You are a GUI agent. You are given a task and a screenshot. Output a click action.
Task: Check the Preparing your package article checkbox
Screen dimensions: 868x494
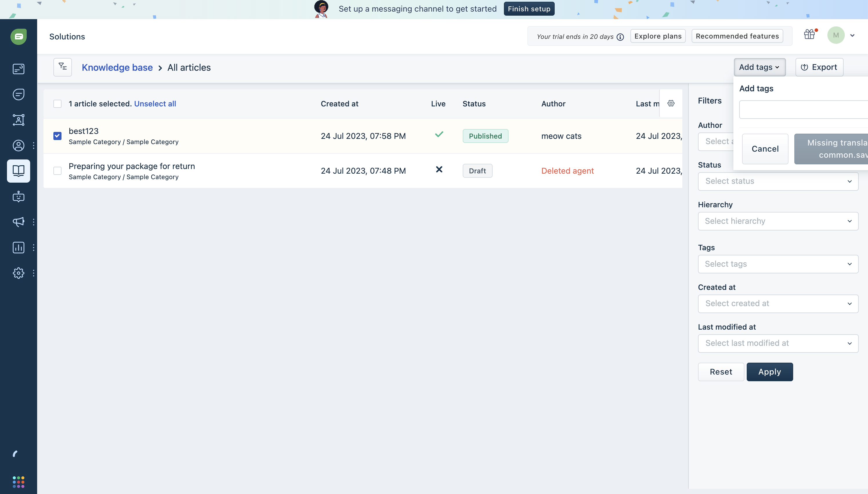57,171
